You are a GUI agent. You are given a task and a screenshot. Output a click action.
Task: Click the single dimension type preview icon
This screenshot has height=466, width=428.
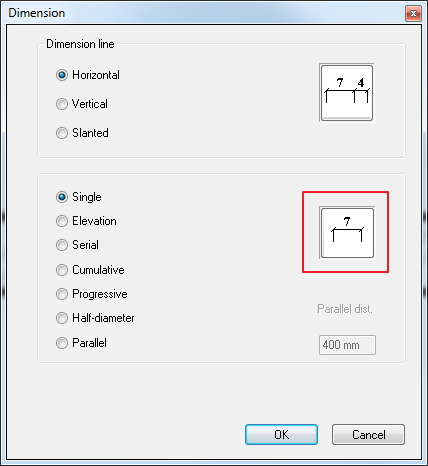point(347,233)
